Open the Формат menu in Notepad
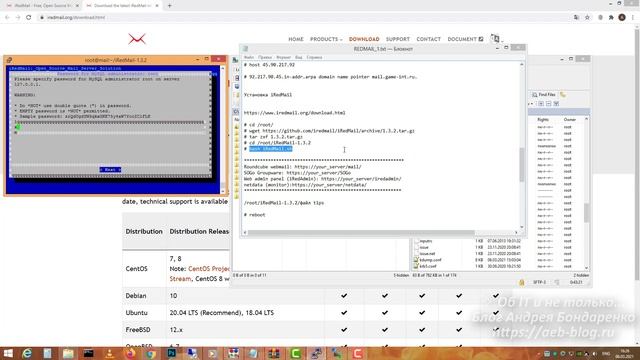The width and height of the screenshot is (640, 360). pos(283,58)
